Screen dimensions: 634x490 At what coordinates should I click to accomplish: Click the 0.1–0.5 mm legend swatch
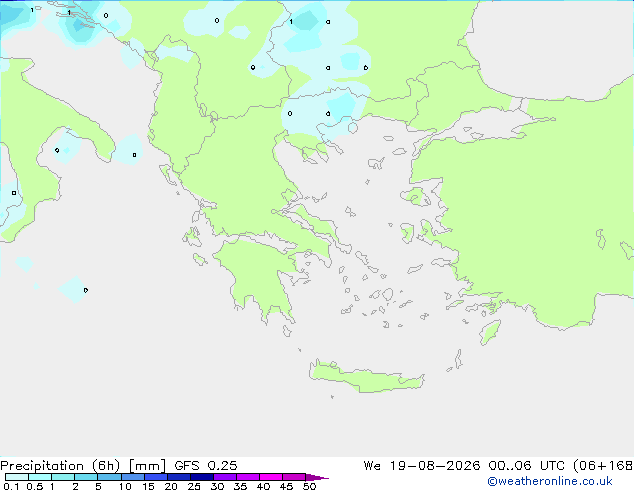(x=17, y=477)
